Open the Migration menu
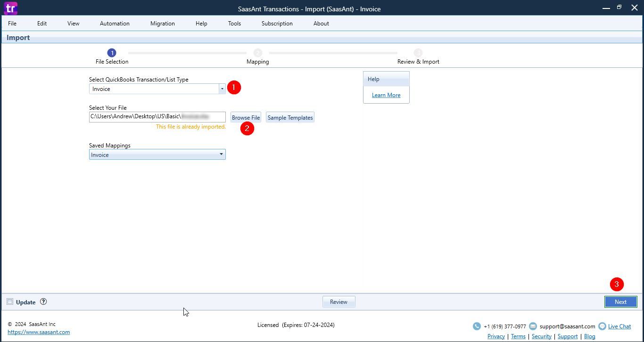 point(163,23)
